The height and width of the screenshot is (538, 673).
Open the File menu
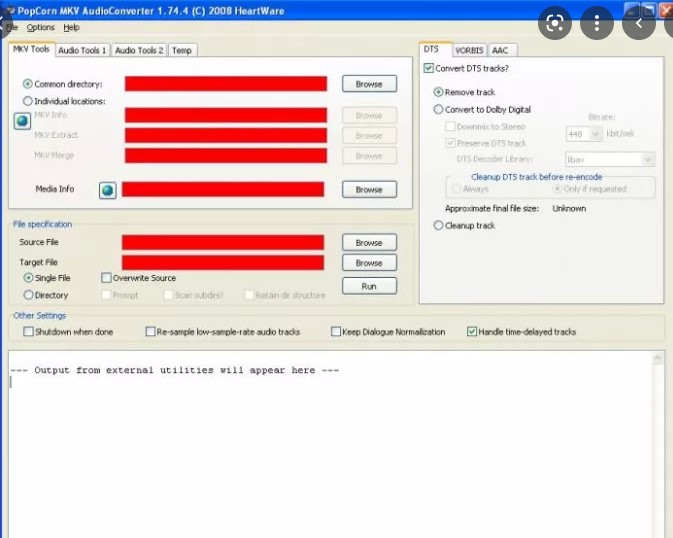tap(12, 27)
